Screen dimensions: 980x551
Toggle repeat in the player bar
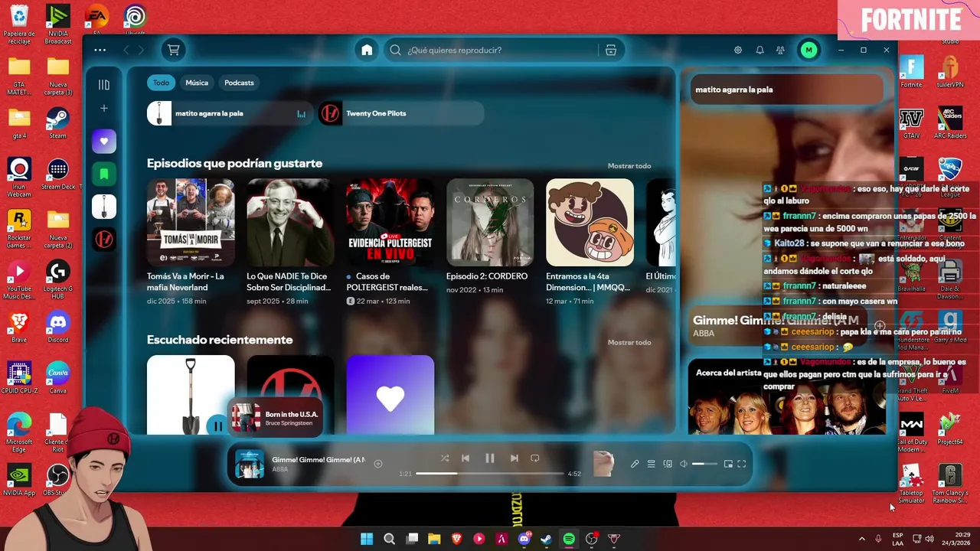point(535,458)
